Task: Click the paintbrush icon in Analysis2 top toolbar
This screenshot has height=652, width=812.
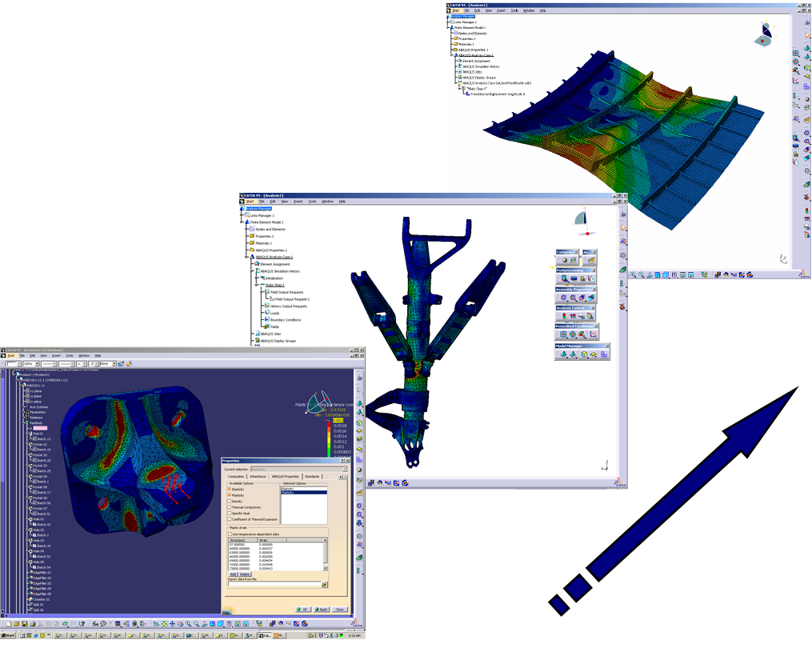Action: pyautogui.click(x=121, y=364)
